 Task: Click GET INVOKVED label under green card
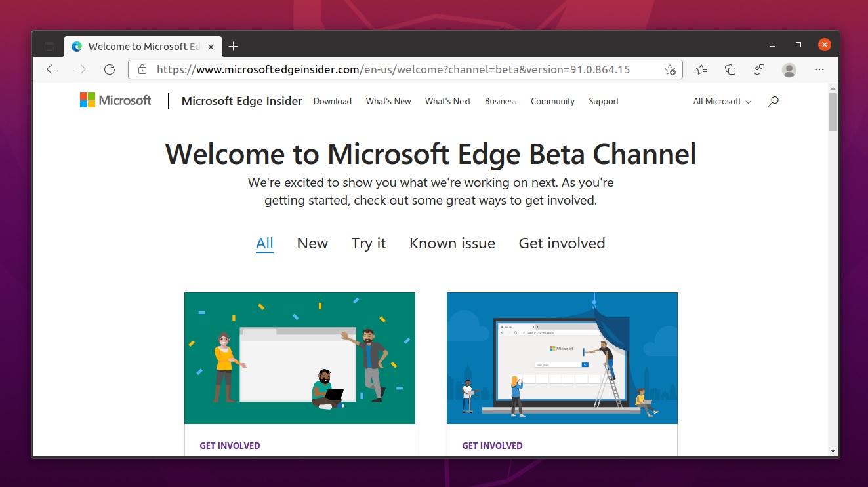[x=230, y=446]
